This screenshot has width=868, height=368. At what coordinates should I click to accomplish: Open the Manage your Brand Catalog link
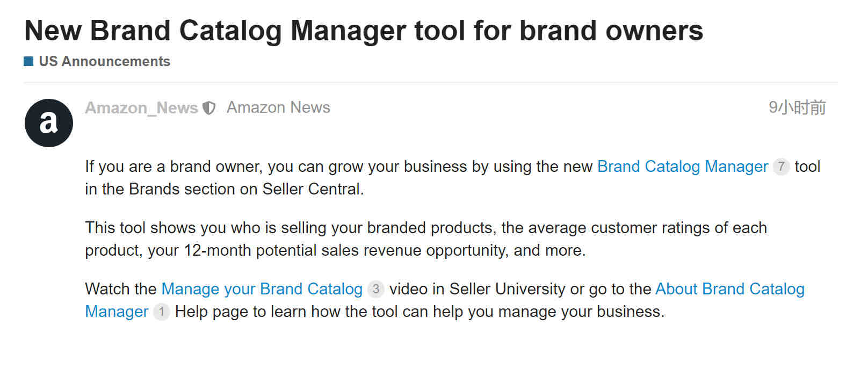click(x=262, y=289)
